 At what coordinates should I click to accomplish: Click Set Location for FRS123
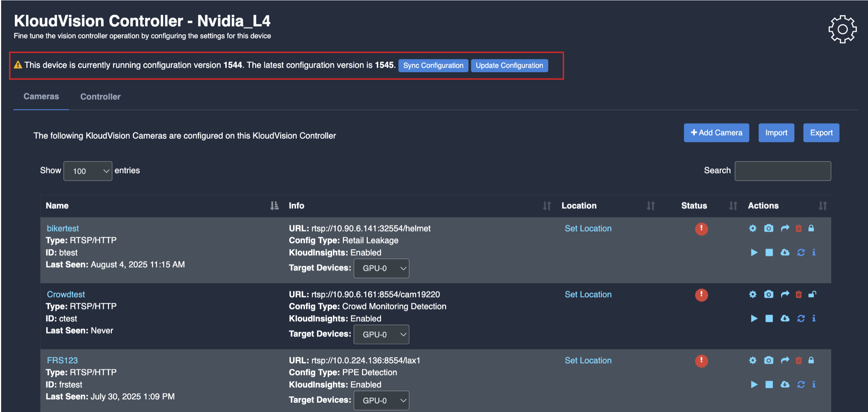point(588,360)
